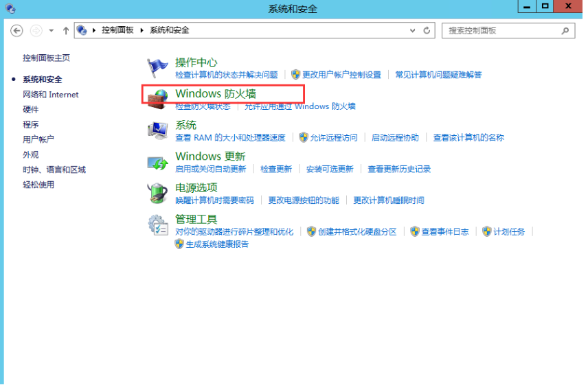Select 轻松使用 in the sidebar
The image size is (588, 385).
38,185
